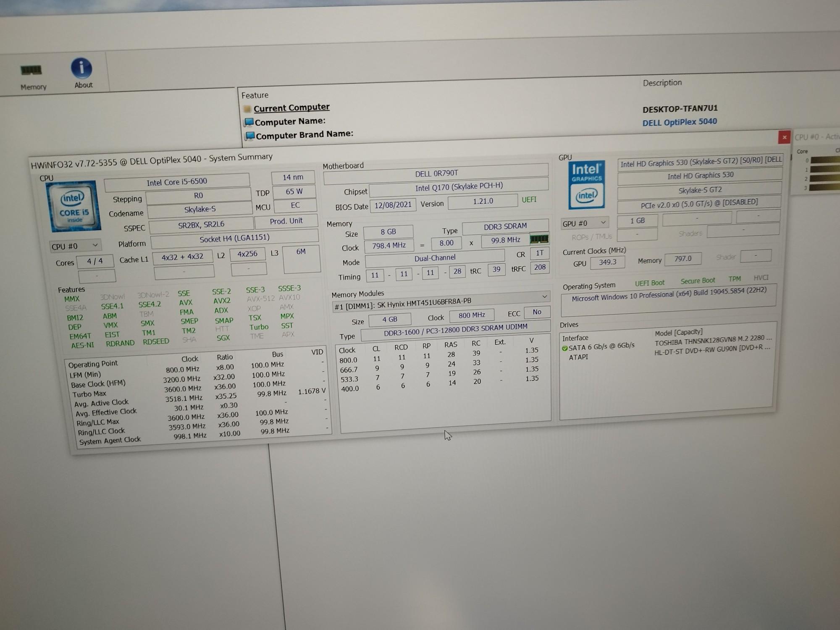Image resolution: width=840 pixels, height=630 pixels.
Task: Click the Skylake-S GT2 GPU field
Action: click(x=700, y=190)
